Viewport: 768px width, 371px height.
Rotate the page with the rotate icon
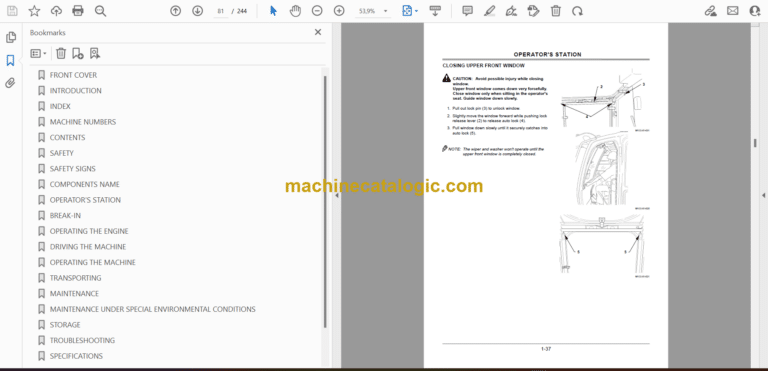point(578,11)
